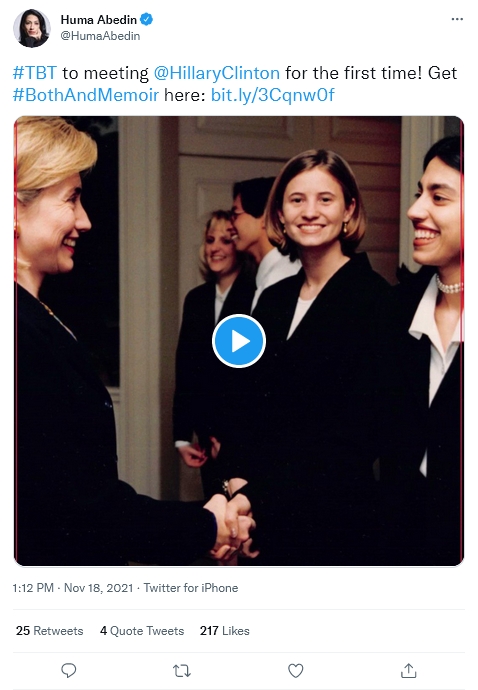View the 4 Quote Tweets list
This screenshot has height=690, width=478.
tap(142, 631)
